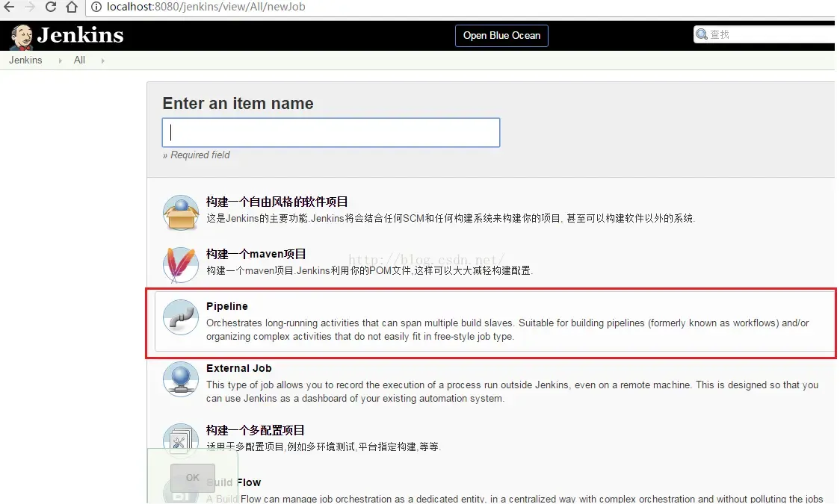Go to the browser home page icon
The height and width of the screenshot is (504, 840).
click(x=72, y=7)
